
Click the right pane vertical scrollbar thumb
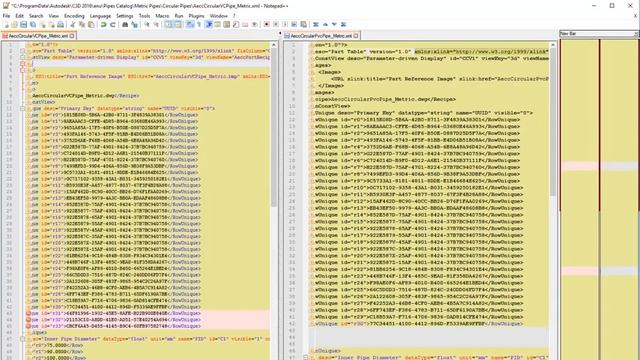pos(553,122)
